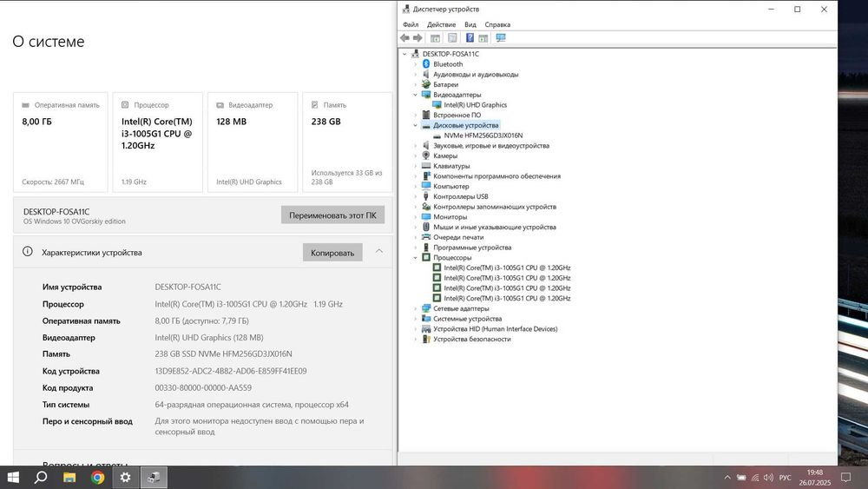Expand the Устройства HID node
Screen dimensions: 868x489
[x=415, y=329]
